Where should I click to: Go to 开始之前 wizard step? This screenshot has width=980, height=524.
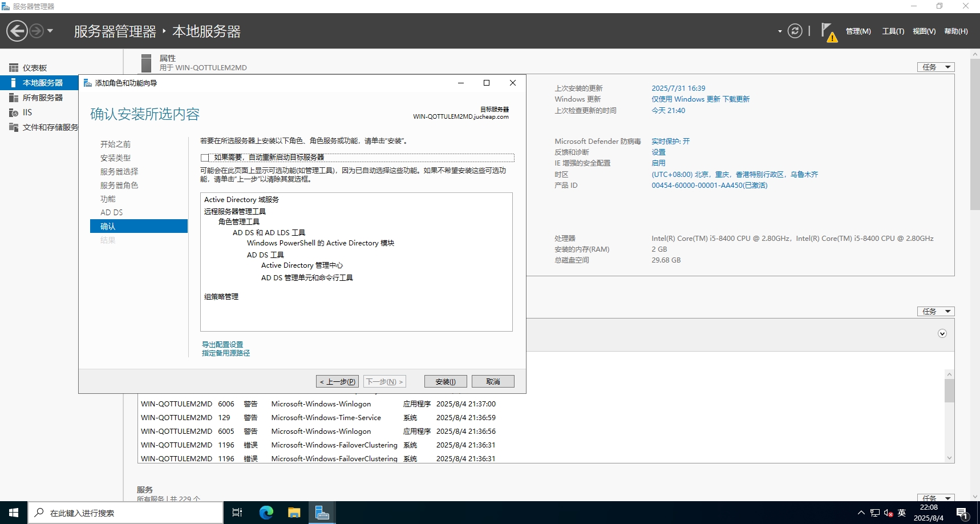point(116,144)
